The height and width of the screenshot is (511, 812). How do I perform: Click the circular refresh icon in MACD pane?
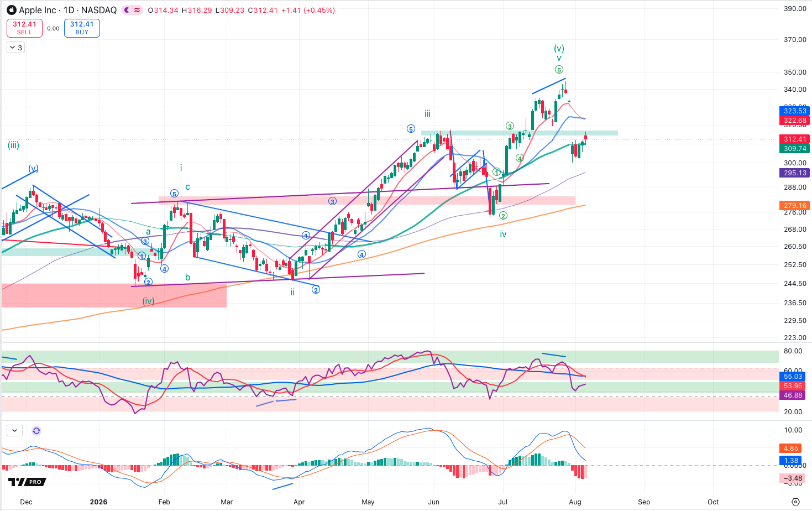[x=36, y=431]
